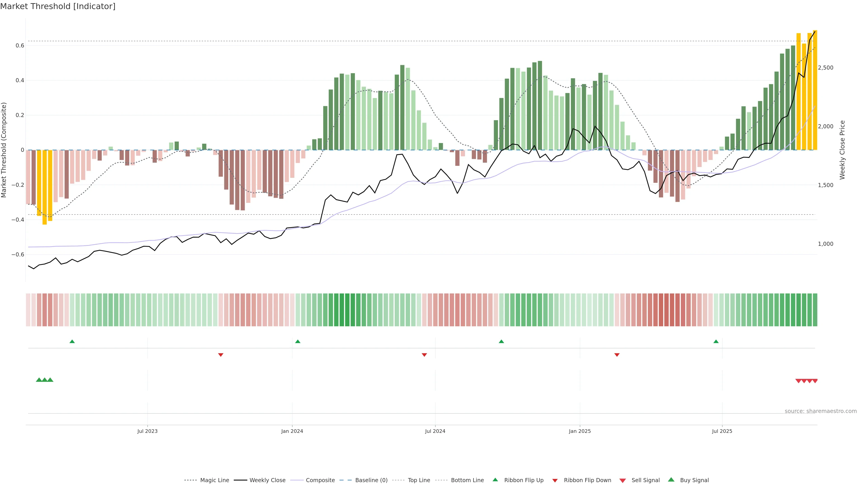This screenshot has height=488, width=868.
Task: Click the last yellow bar at chart's right edge
Action: pyautogui.click(x=815, y=90)
